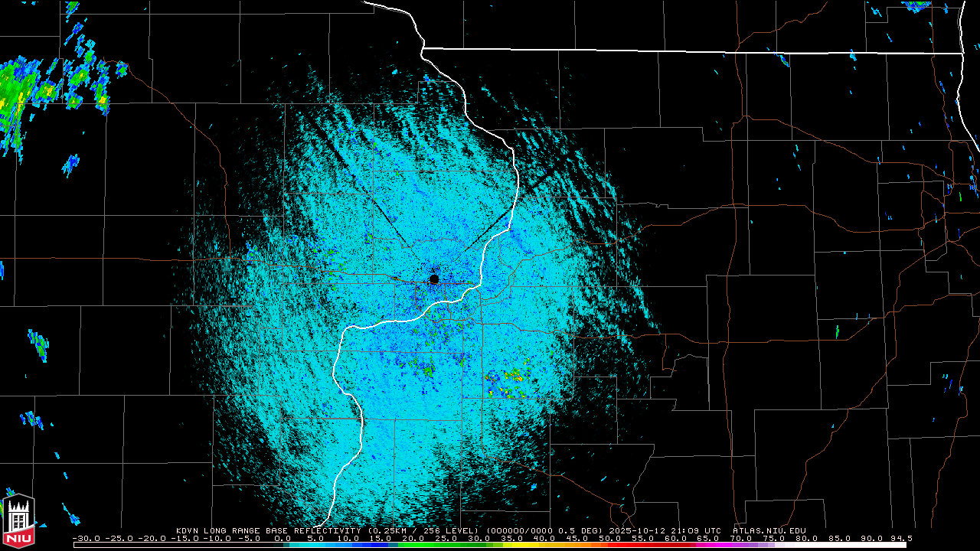
Task: Click the ATLAS.NIU.EDU text
Action: (769, 530)
